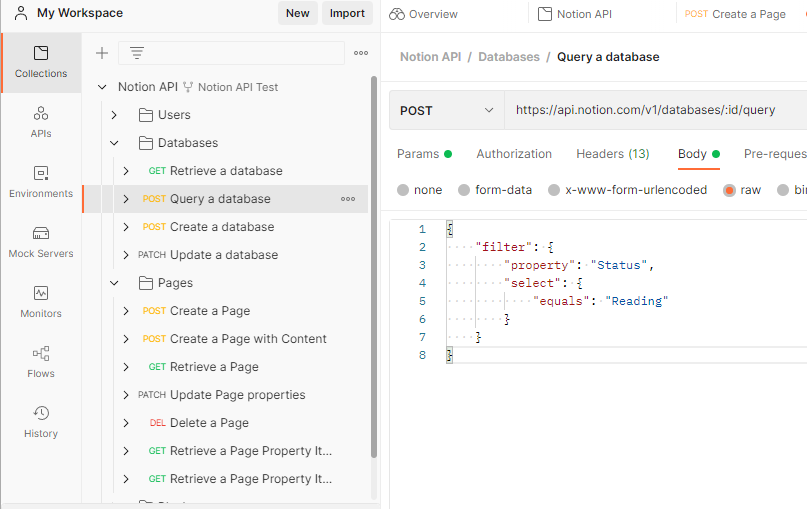Open PATCH Update a database request
Image resolution: width=807 pixels, height=509 pixels.
208,255
